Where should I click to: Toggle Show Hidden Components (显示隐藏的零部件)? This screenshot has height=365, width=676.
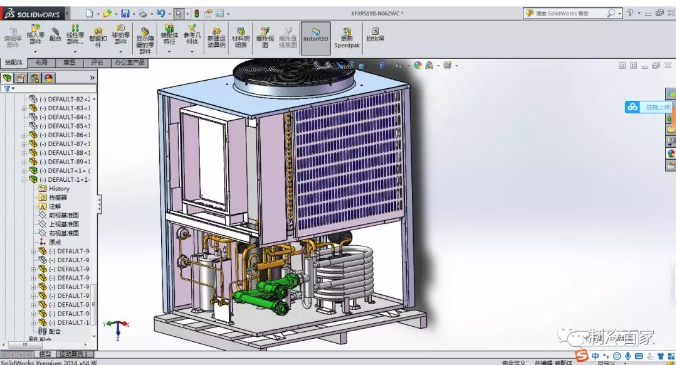(x=145, y=40)
